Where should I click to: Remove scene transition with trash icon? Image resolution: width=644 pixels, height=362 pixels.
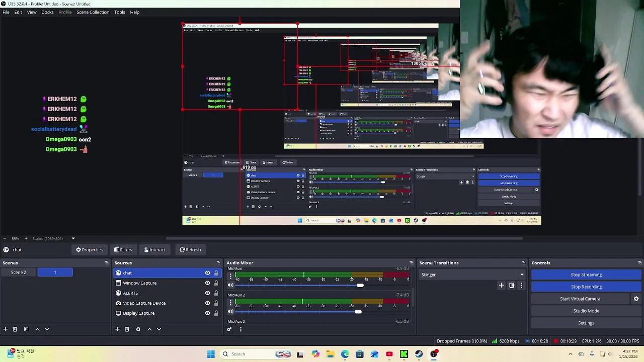[x=512, y=286]
